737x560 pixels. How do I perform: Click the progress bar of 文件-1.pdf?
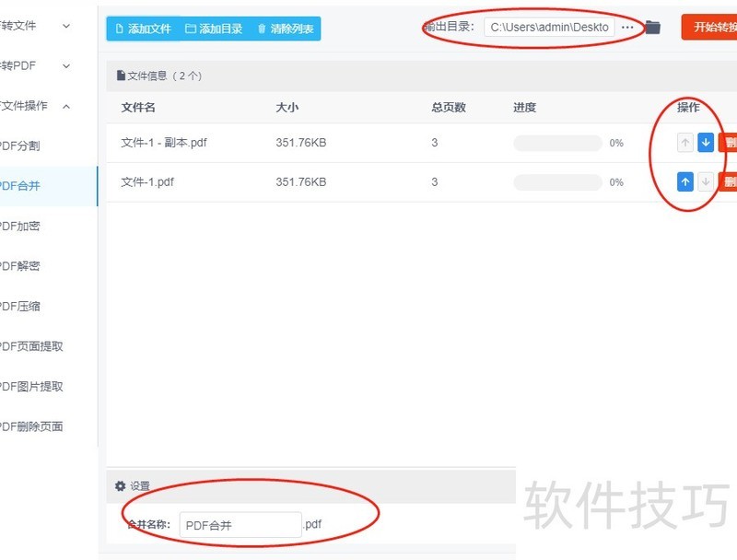click(557, 181)
